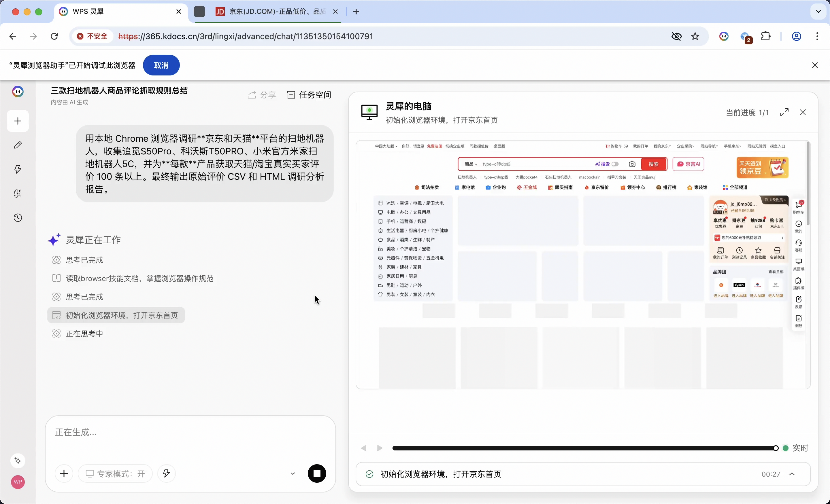Open Chrome extensions puzzle icon
Image resolution: width=830 pixels, height=504 pixels.
(x=766, y=36)
